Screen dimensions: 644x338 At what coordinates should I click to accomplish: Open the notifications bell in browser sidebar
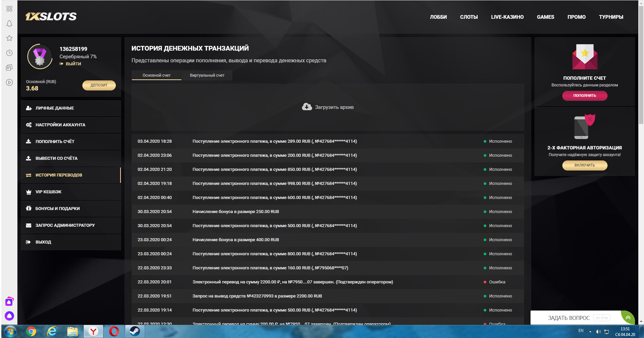click(9, 23)
